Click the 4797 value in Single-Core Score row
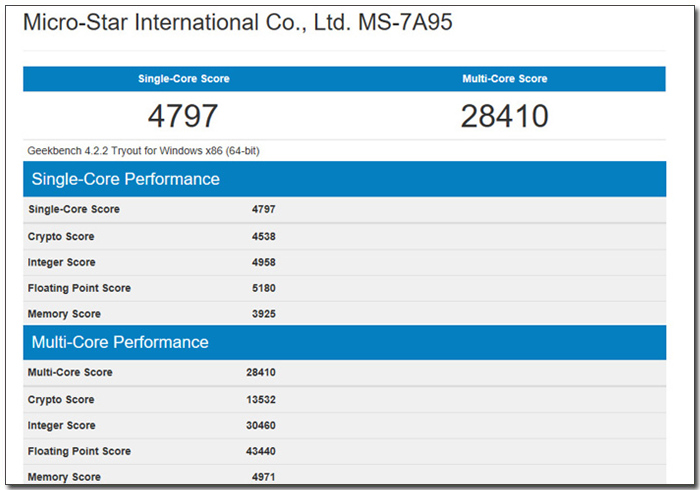This screenshot has width=700, height=490. click(263, 209)
